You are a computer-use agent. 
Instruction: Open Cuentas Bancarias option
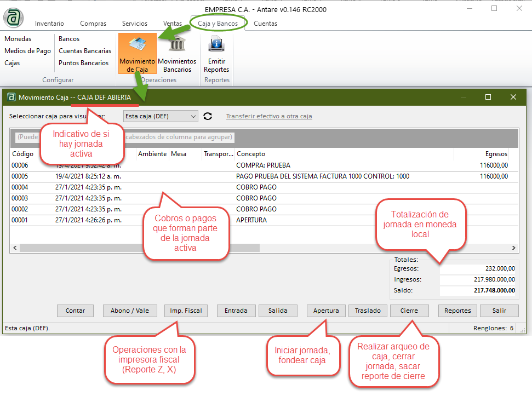85,51
